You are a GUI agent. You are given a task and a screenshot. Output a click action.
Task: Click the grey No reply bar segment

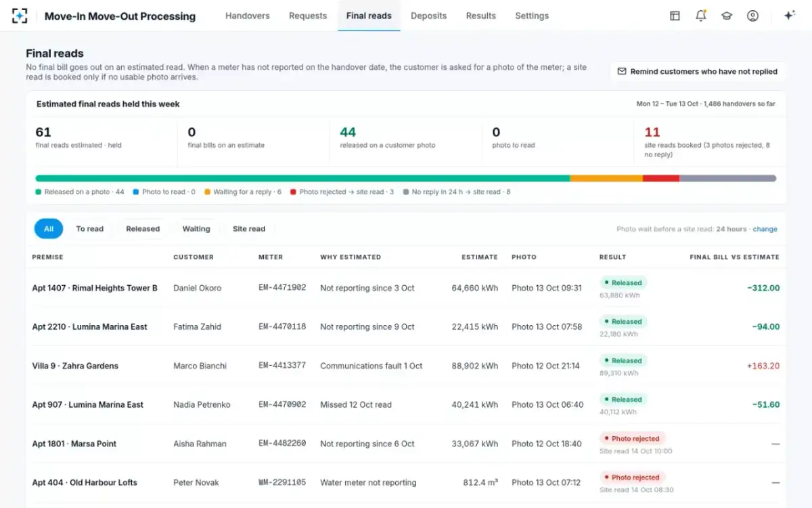(x=728, y=179)
